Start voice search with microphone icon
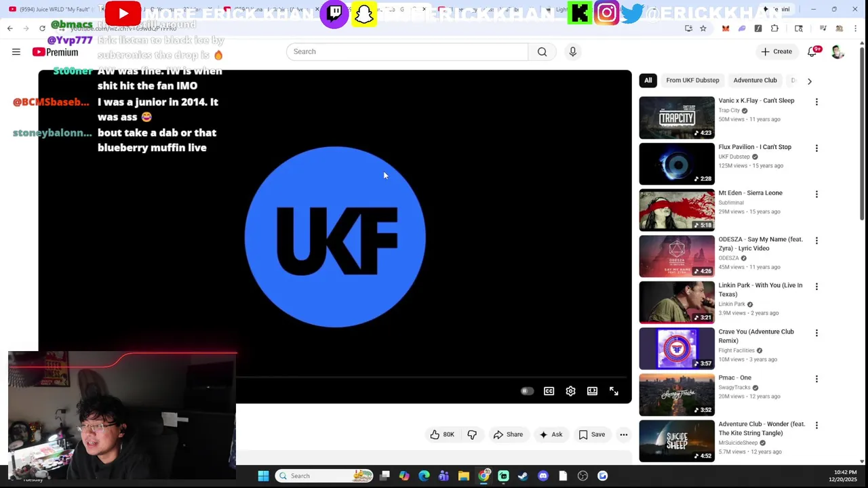The image size is (868, 488). [x=572, y=52]
